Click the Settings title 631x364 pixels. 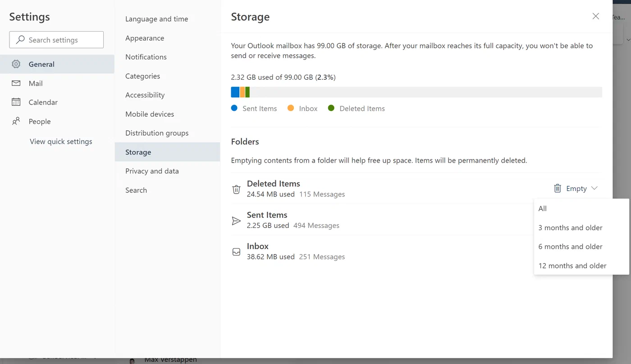[29, 17]
